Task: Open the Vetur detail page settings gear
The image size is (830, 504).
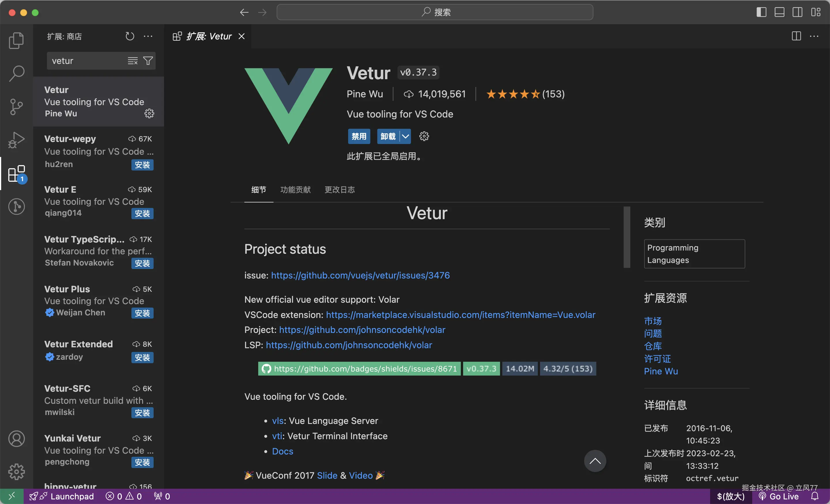Action: [424, 136]
